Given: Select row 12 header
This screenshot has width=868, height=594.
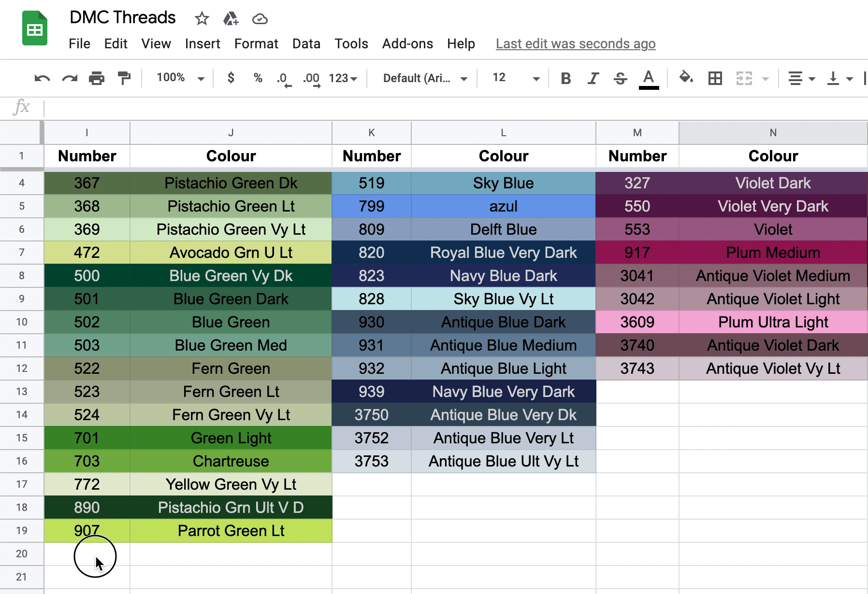Looking at the screenshot, I should 22,368.
